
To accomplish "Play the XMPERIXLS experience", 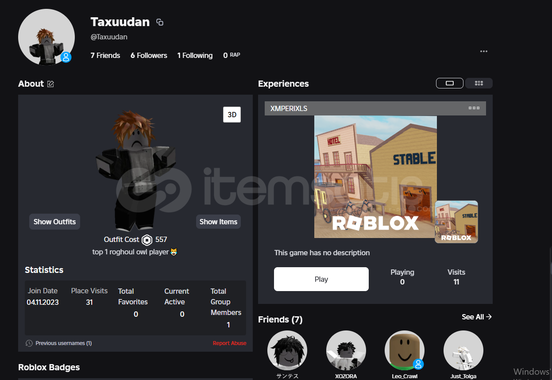I will click(321, 279).
